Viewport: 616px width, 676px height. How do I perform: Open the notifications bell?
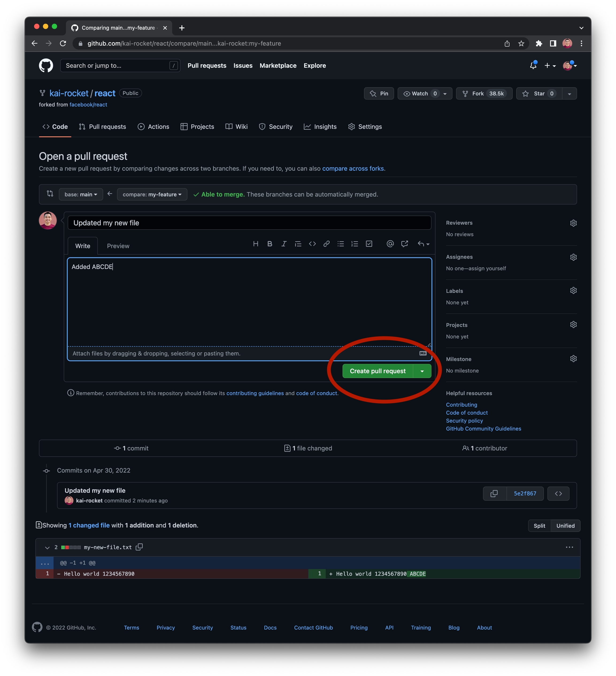[x=533, y=65]
